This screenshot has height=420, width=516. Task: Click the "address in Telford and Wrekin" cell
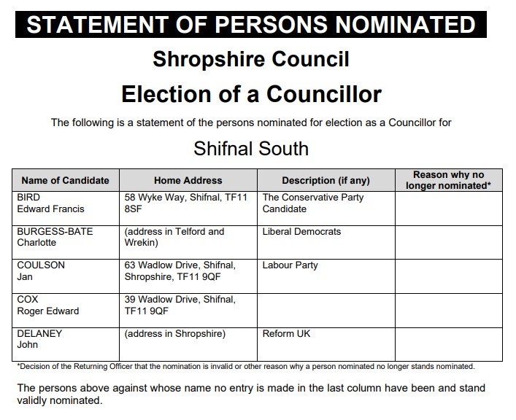point(175,237)
